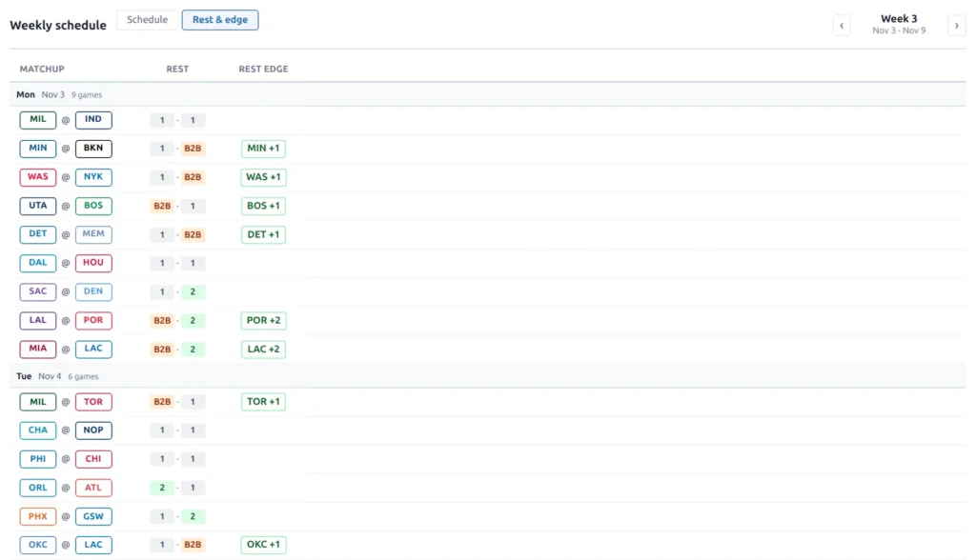The image size is (976, 560).
Task: Select the DAL team badge
Action: point(38,263)
